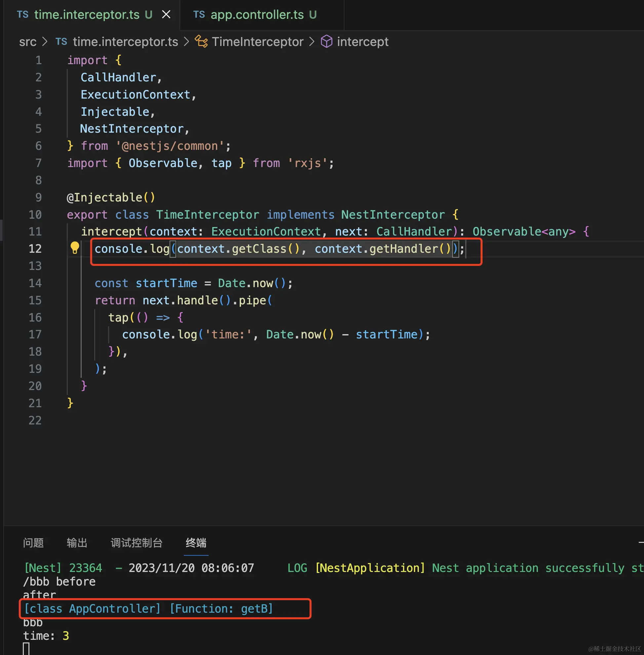Click the terminal cursor input line
This screenshot has height=655, width=644.
(26, 649)
